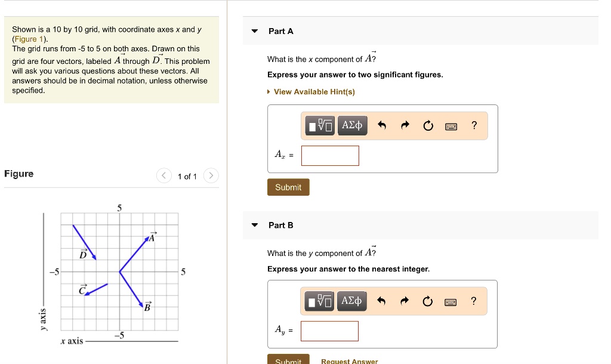Click the help question mark in Part A
This screenshot has height=364, width=611.
tap(474, 125)
